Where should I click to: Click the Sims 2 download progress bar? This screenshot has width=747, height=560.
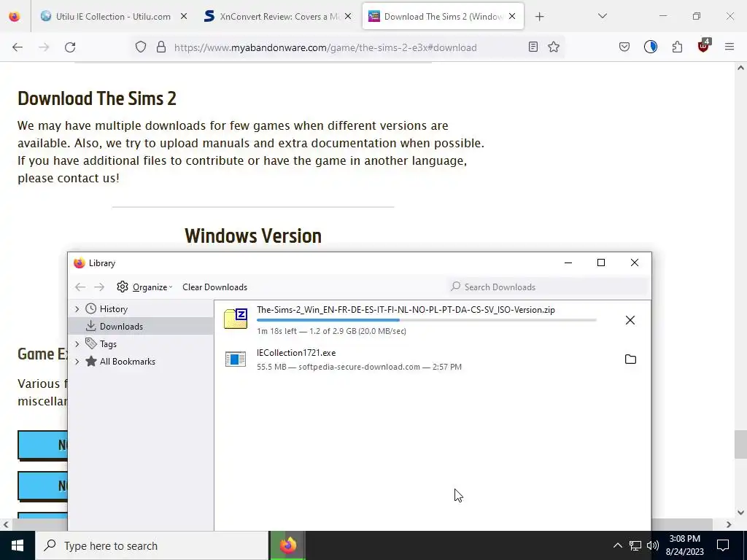tap(426, 320)
